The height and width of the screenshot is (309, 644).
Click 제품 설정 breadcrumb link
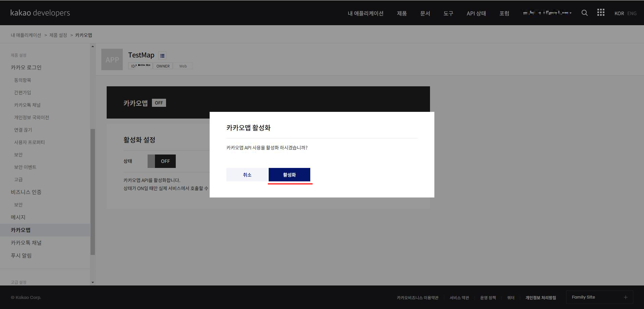[58, 35]
